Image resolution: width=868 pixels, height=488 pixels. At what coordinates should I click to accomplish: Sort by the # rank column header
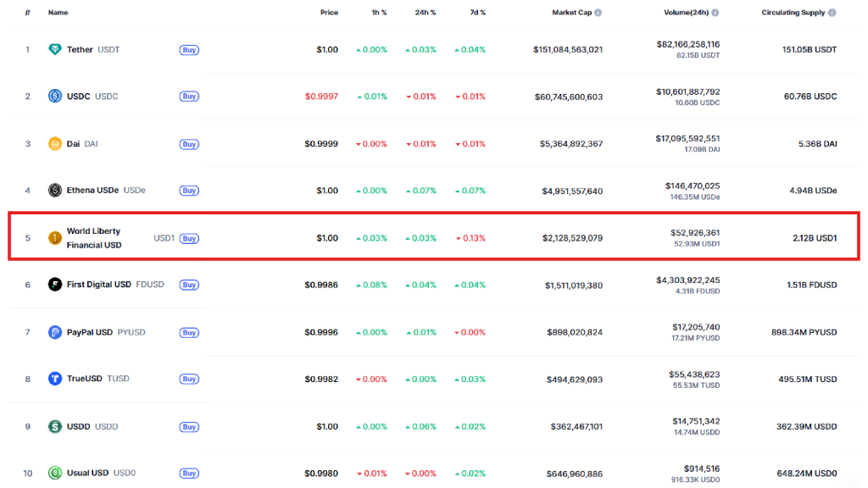pos(27,12)
